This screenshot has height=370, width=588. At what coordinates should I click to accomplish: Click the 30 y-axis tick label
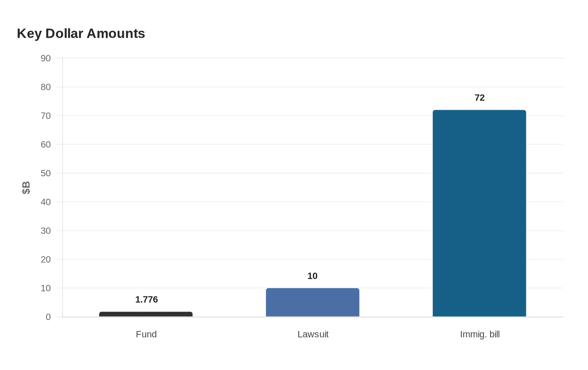tap(46, 230)
